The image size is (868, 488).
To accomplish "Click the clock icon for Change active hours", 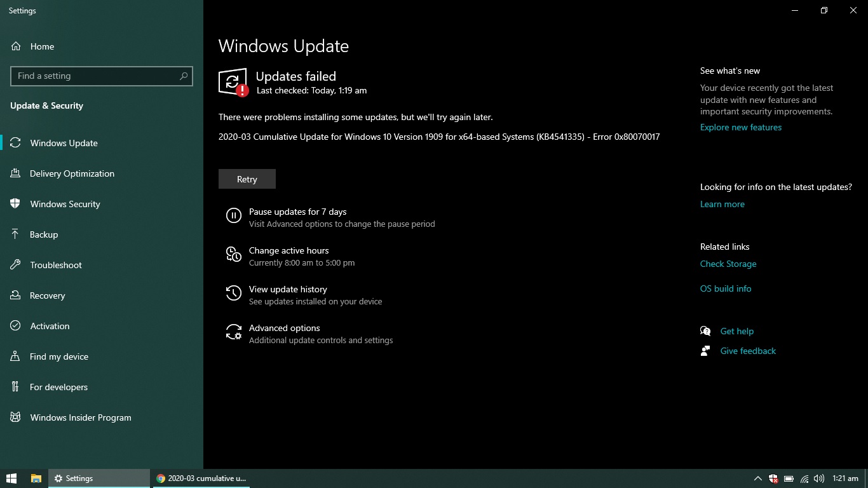I will click(x=234, y=255).
